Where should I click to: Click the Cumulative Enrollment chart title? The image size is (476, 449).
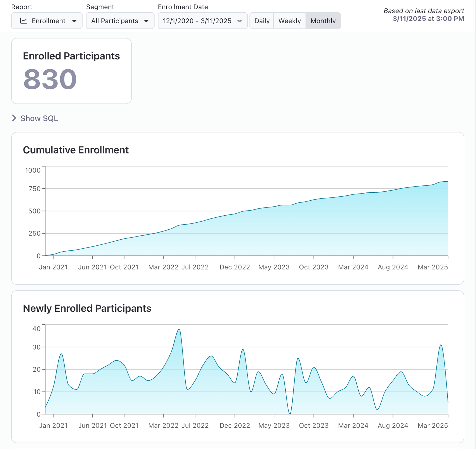coord(76,150)
